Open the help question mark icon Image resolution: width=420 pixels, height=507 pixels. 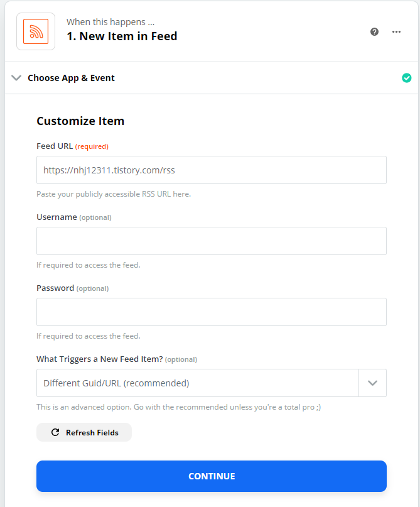click(374, 31)
